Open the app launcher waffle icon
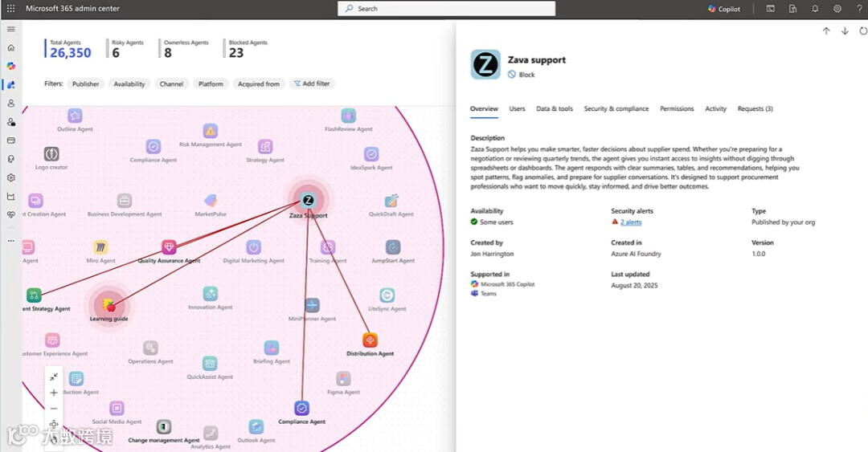This screenshot has width=868, height=452. click(x=10, y=8)
